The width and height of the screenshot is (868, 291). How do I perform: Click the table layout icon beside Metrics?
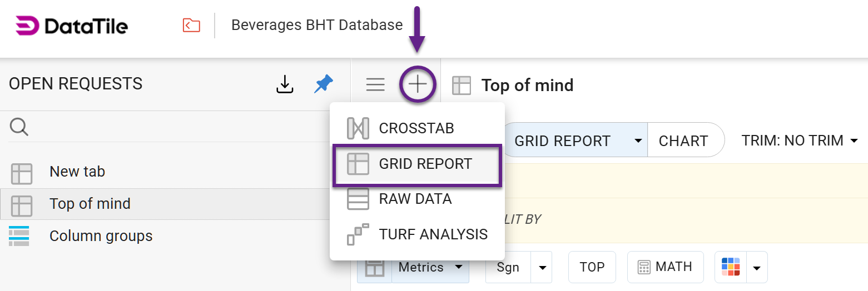[375, 268]
